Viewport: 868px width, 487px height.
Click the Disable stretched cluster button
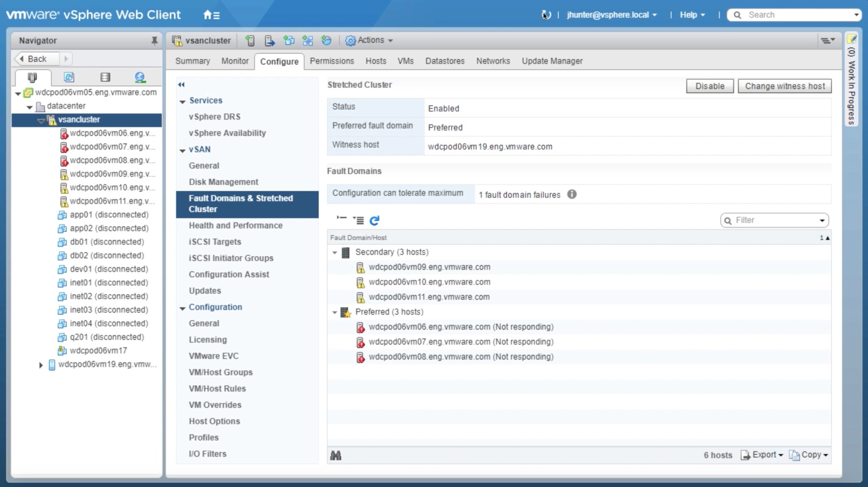point(709,86)
